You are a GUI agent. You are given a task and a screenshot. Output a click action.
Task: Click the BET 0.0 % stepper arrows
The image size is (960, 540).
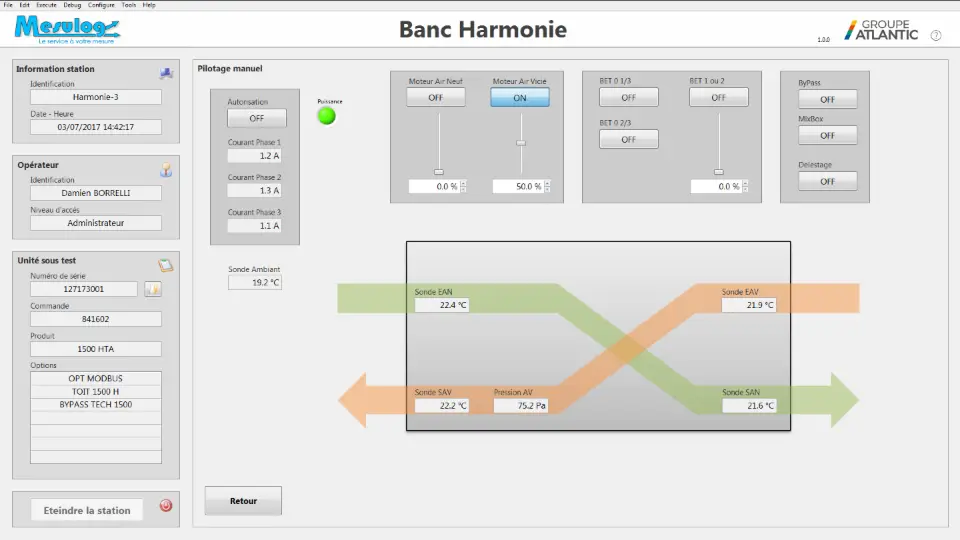[746, 186]
